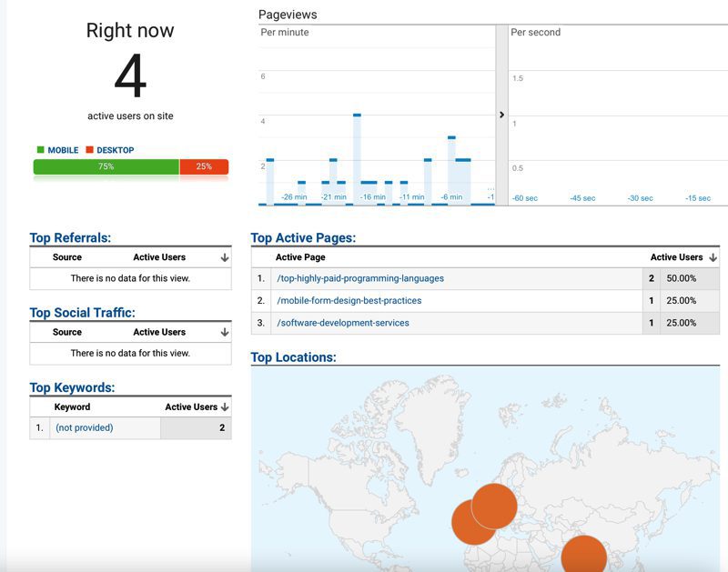728x572 pixels.
Task: Click sort arrow in Top Active Pages header
Action: pos(713,258)
